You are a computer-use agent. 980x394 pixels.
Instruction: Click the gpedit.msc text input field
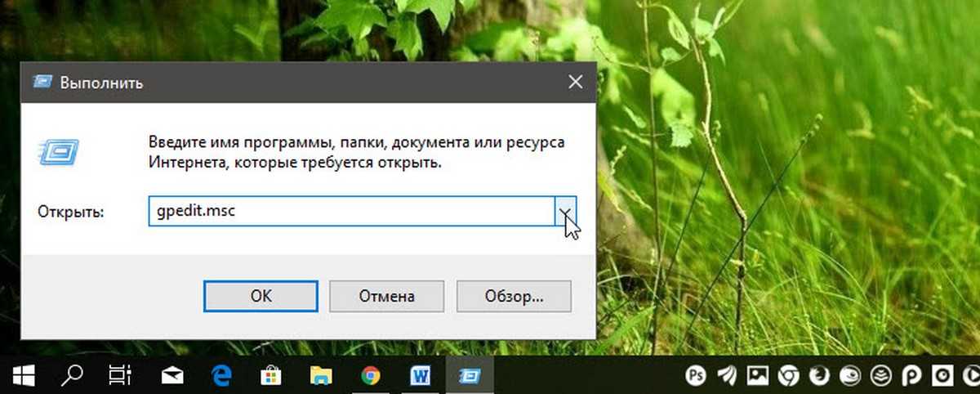[351, 211]
